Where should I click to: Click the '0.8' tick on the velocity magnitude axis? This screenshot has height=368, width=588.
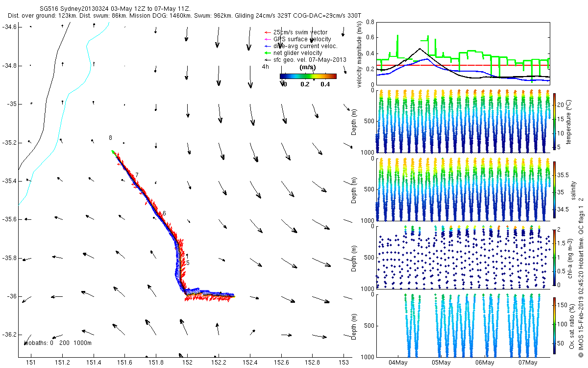(x=369, y=22)
